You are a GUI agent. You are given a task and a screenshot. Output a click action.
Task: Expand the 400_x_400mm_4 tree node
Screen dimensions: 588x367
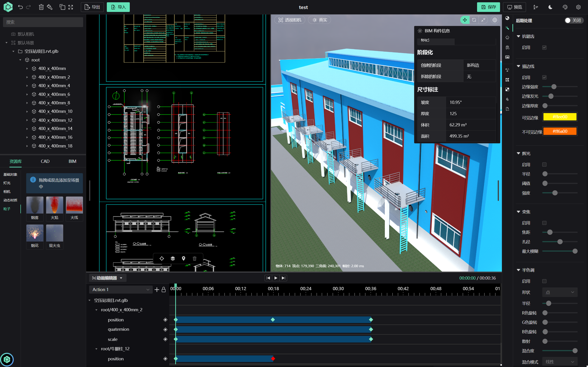[x=27, y=86]
